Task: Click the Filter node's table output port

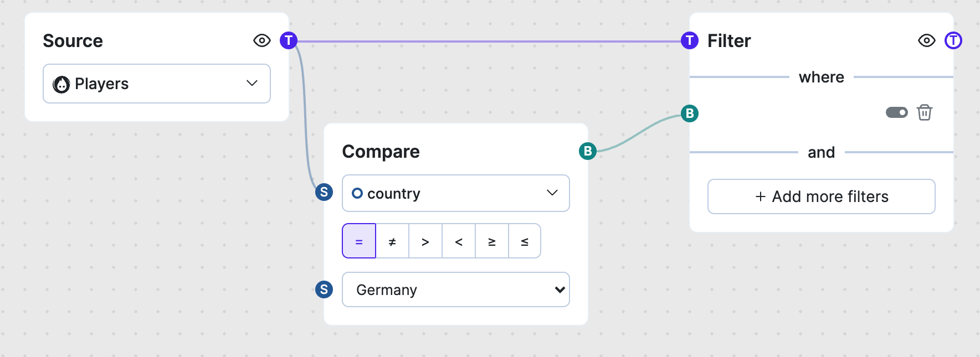Action: 953,40
